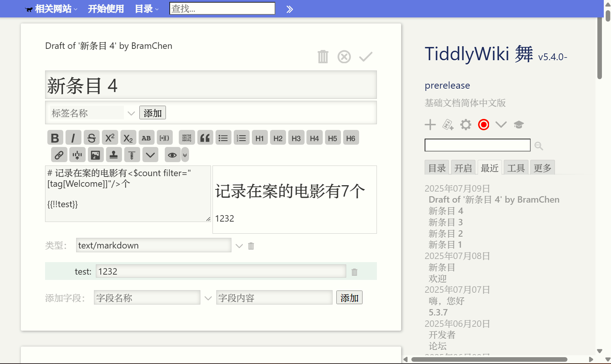Open the chevron dropdown in editor toolbar
The width and height of the screenshot is (611, 364).
[x=150, y=155]
